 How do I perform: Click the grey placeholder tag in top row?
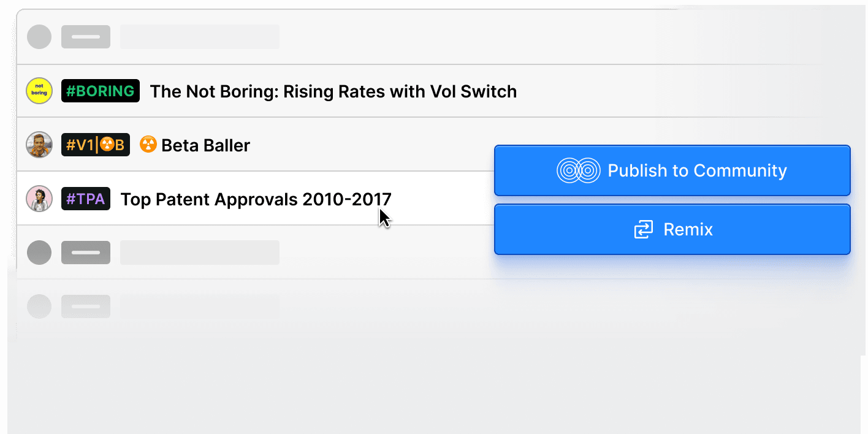click(86, 37)
